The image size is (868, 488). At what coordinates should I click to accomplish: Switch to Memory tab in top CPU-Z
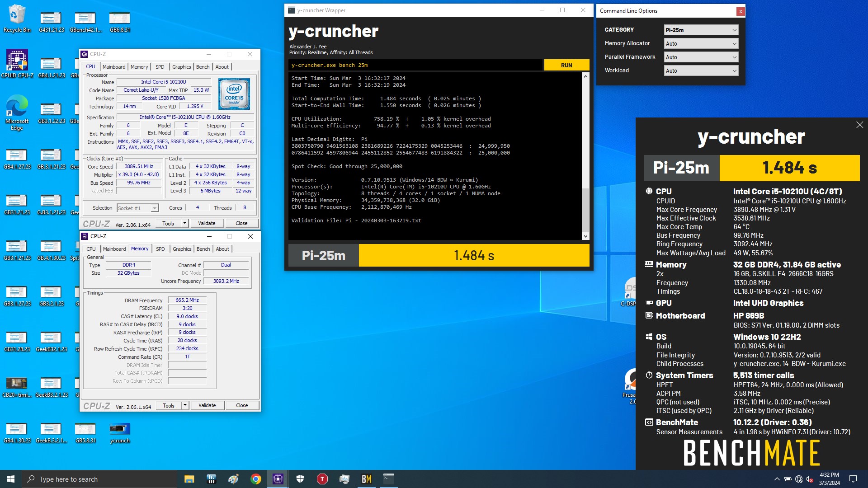click(x=139, y=66)
